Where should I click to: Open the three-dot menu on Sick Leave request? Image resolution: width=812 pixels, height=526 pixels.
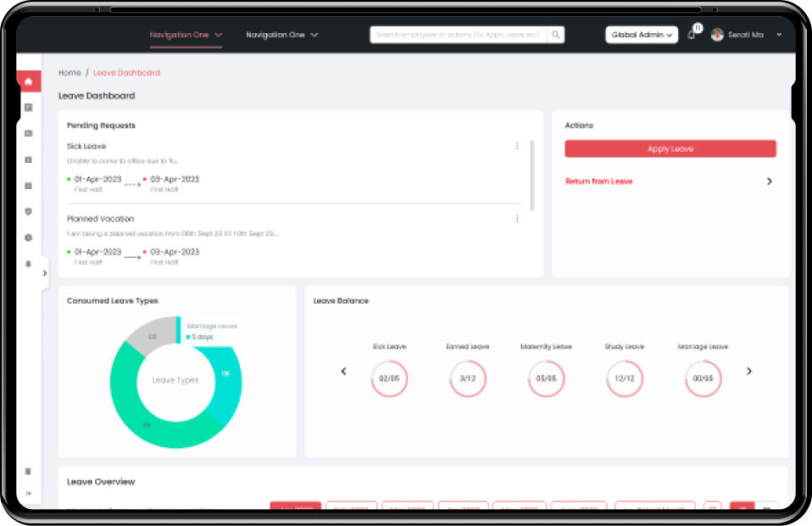tap(518, 146)
